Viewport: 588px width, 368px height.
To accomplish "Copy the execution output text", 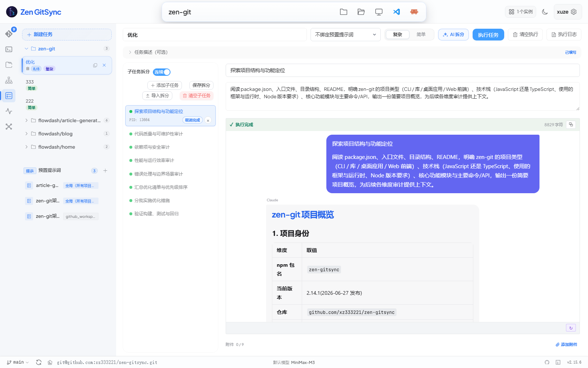I will [x=571, y=124].
